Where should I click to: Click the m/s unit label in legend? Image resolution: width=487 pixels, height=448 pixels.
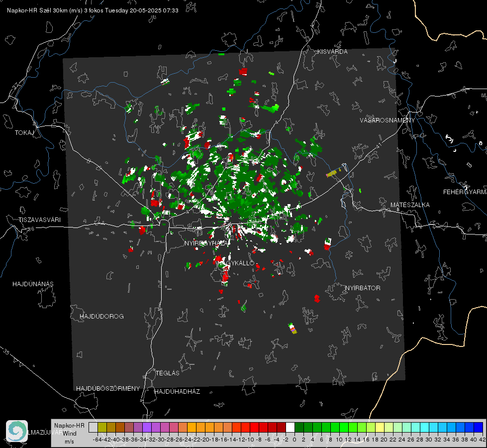(x=69, y=442)
